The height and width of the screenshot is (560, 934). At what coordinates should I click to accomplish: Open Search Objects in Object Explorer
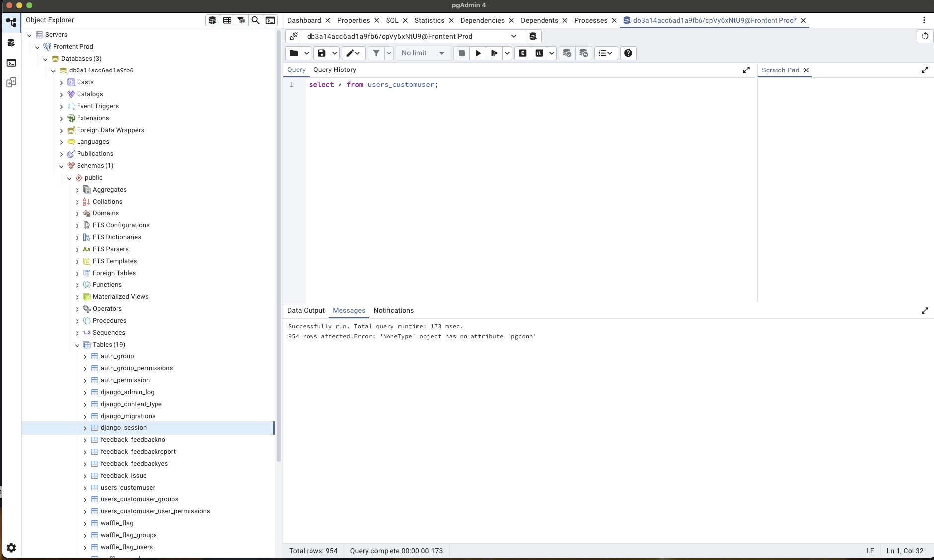point(255,20)
